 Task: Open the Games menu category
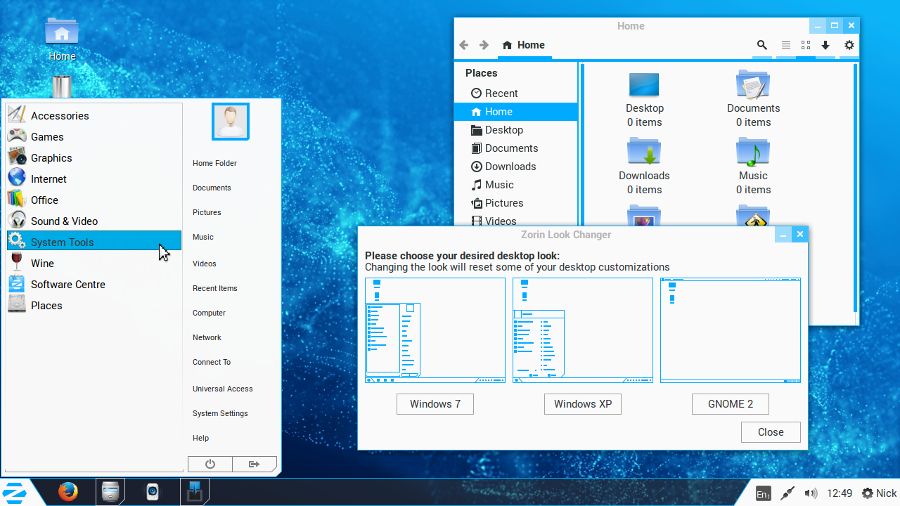[94, 137]
